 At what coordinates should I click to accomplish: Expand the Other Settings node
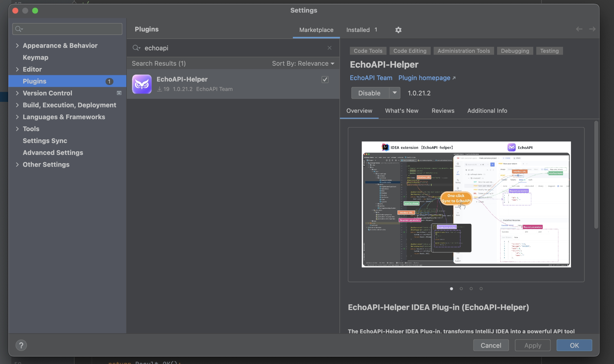click(x=17, y=165)
